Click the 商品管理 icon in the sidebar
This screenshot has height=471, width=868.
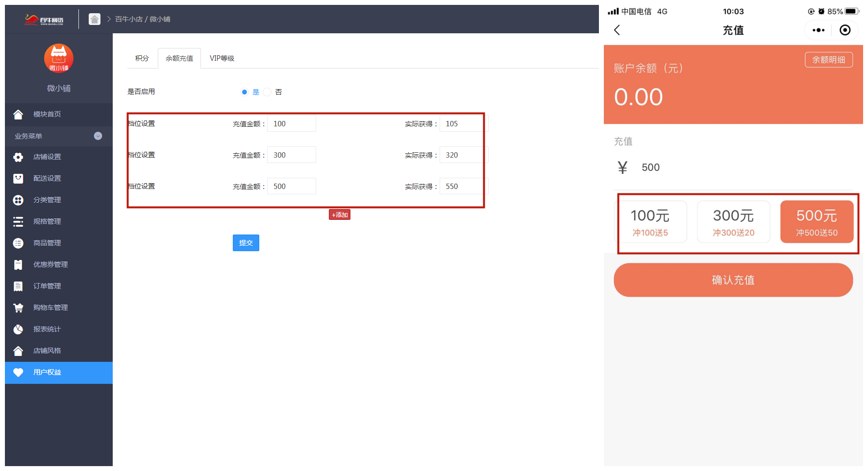pyautogui.click(x=18, y=243)
